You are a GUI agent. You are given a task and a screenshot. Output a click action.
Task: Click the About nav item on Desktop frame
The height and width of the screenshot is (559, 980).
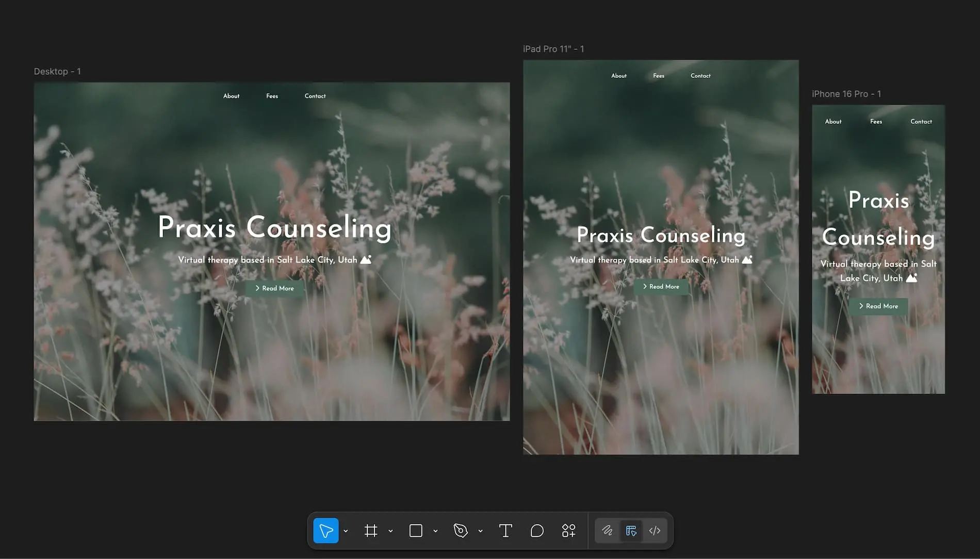(231, 95)
